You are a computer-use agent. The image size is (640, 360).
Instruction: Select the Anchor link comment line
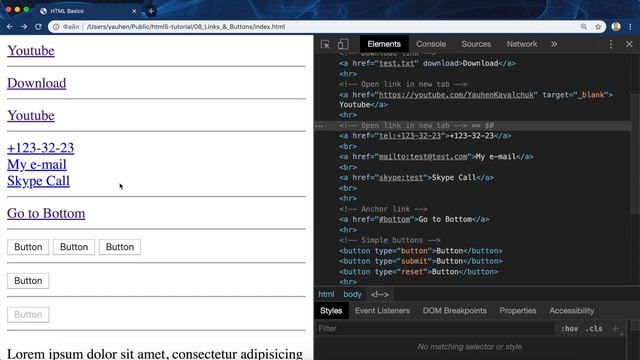pyautogui.click(x=383, y=209)
